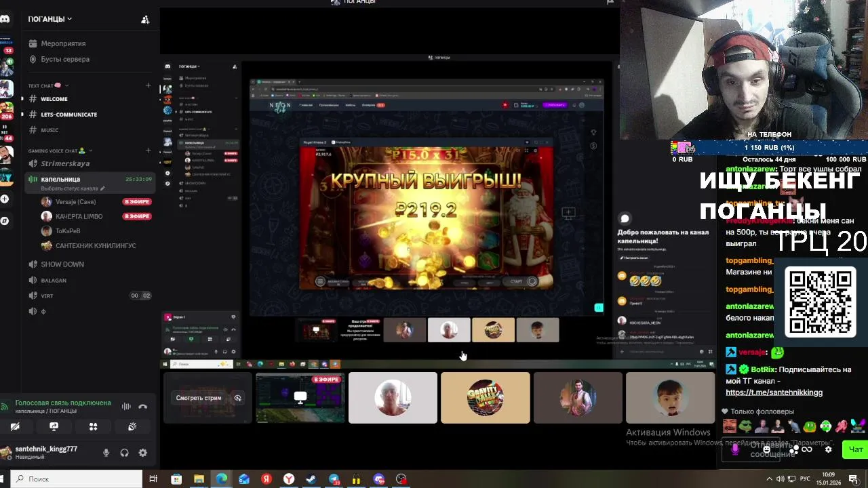Edit channel status with pencil icon
Viewport: 868px width, 488px height.
103,188
